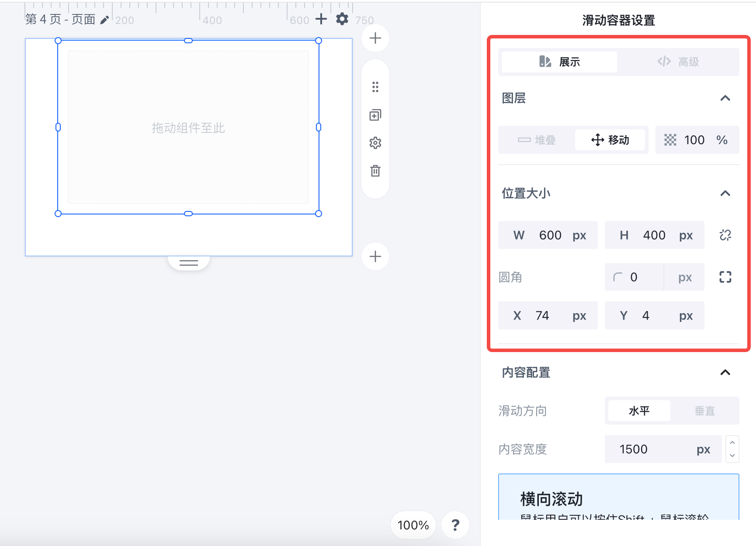This screenshot has height=546, width=756.
Task: Click the 内容宽度 1500 input field
Action: click(x=663, y=449)
